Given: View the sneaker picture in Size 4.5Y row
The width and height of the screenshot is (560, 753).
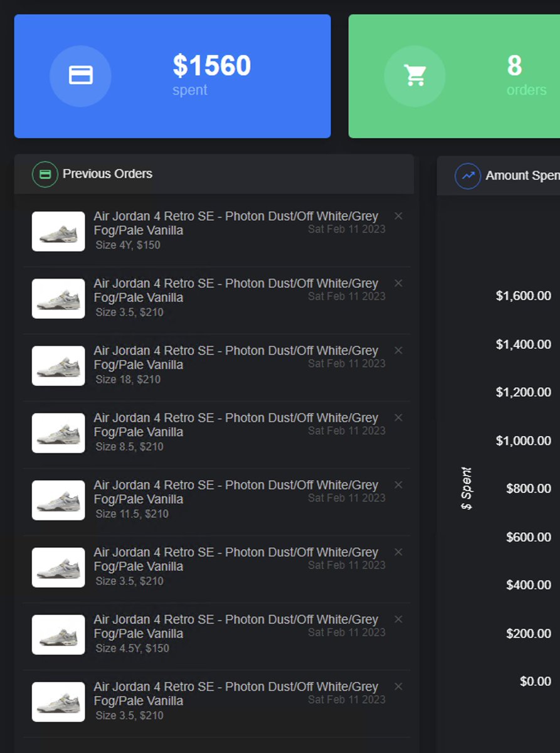Looking at the screenshot, I should pyautogui.click(x=58, y=635).
